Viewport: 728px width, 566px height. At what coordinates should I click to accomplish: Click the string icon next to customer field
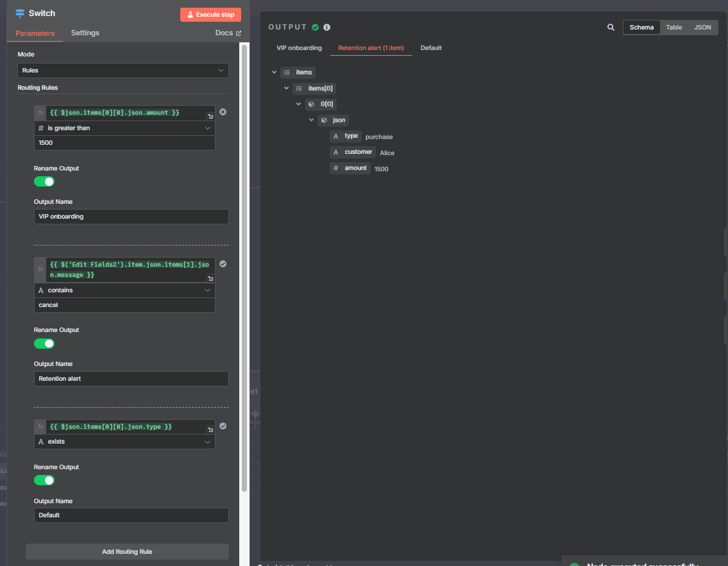tap(335, 152)
